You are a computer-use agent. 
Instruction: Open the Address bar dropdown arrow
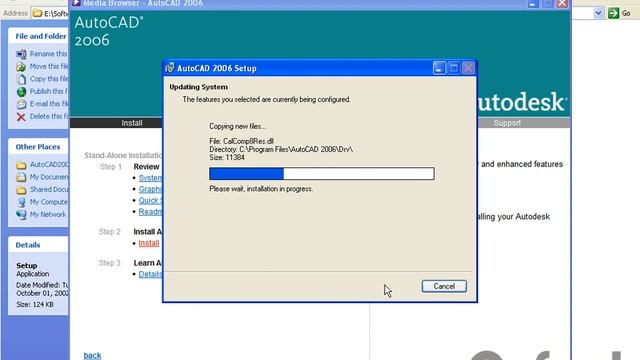[598, 13]
